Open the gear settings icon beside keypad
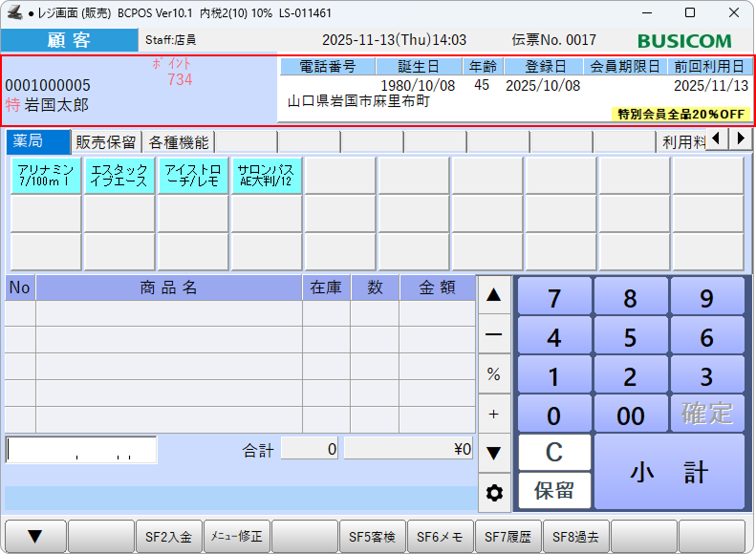756x554 pixels. (494, 493)
